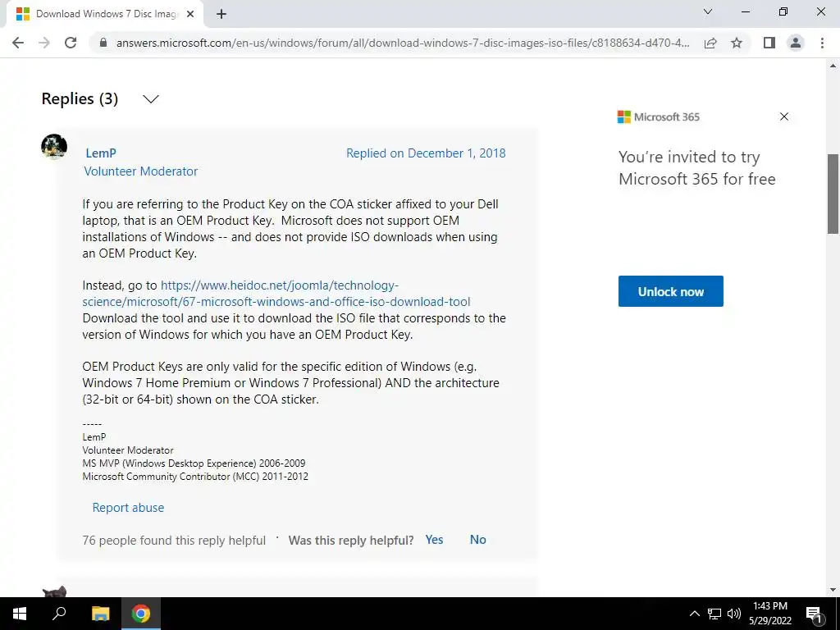The image size is (840, 630).
Task: Open LemP's profile avatar
Action: pyautogui.click(x=54, y=147)
